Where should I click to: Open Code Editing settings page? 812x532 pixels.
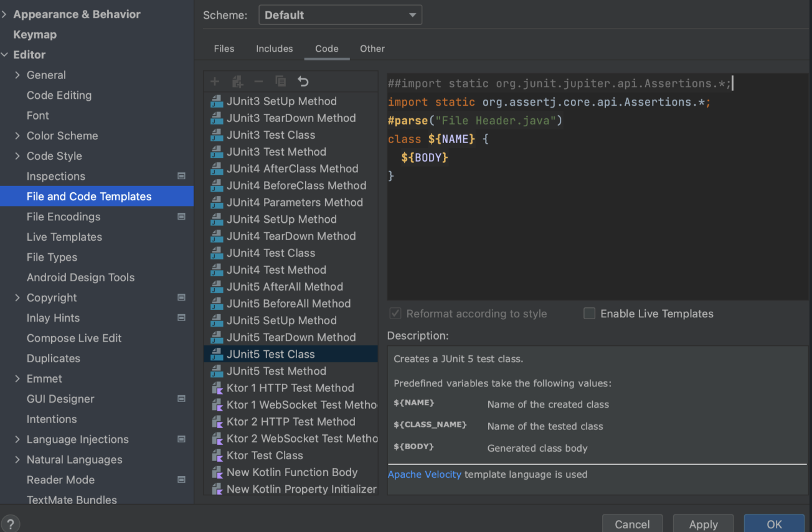pos(59,95)
